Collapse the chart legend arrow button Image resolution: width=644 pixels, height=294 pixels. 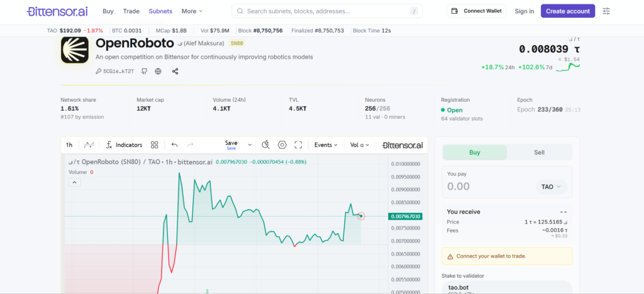[x=75, y=182]
